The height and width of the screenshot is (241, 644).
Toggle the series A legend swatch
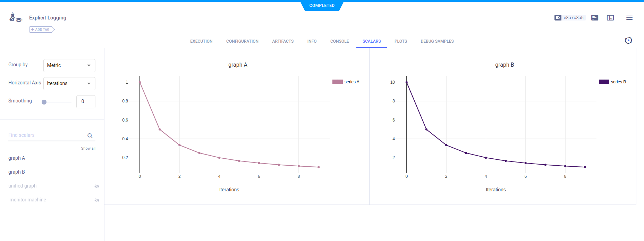(x=337, y=82)
